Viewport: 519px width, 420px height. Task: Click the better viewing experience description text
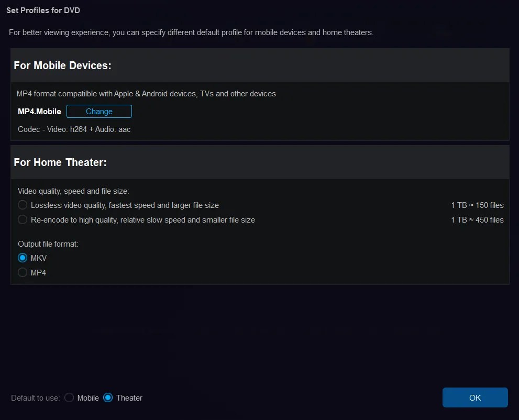[x=191, y=32]
